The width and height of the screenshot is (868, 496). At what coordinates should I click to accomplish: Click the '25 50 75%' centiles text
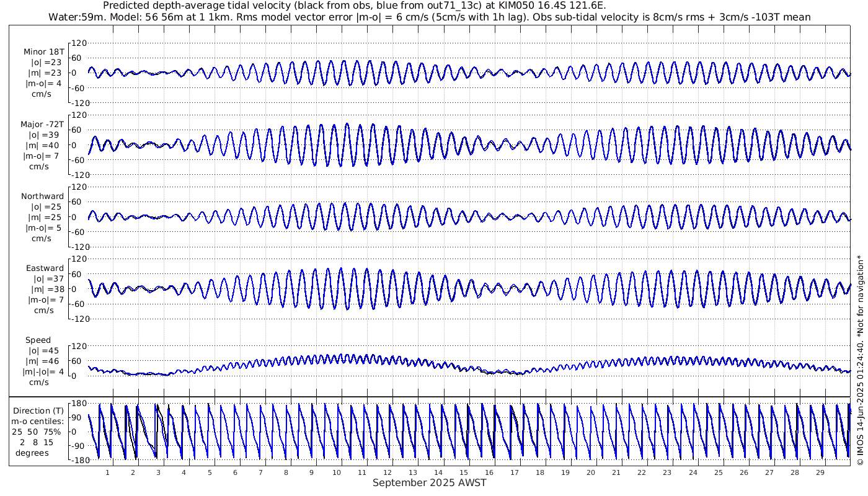(x=36, y=432)
